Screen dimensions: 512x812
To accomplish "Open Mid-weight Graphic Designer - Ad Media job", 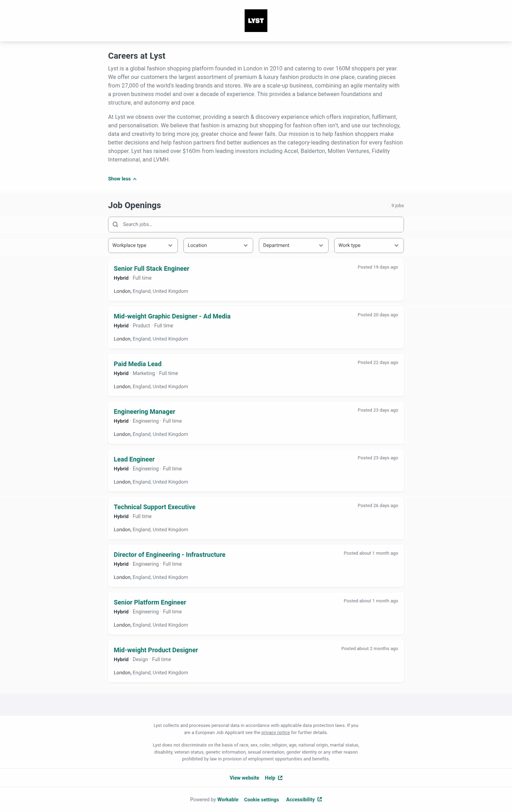I will pos(172,316).
